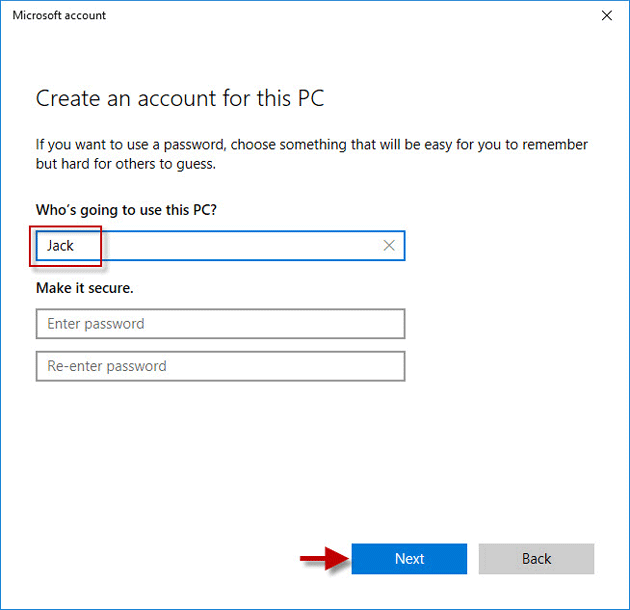This screenshot has height=610, width=630.
Task: Click the 'Create an account for this PC' heading
Action: [180, 98]
